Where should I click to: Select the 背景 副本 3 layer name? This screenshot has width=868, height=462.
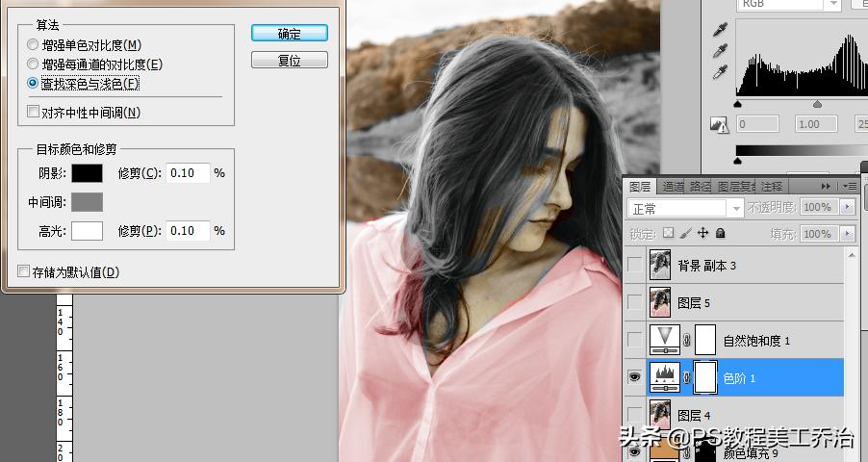coord(706,266)
